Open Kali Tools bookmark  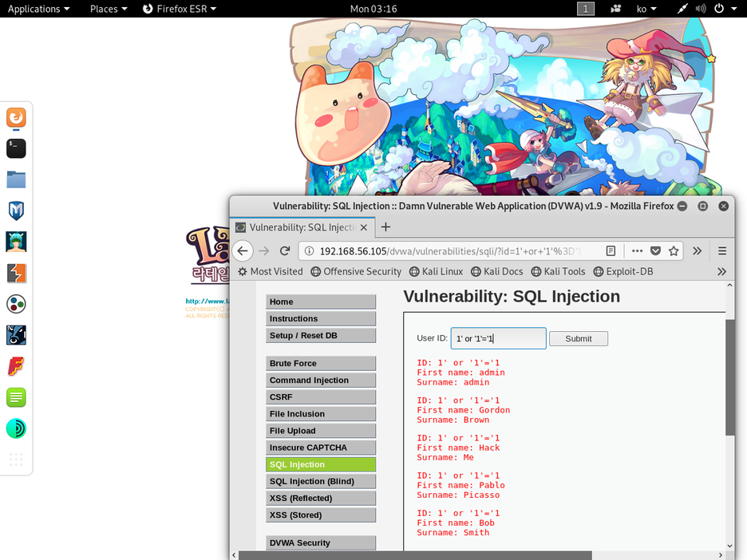point(558,271)
